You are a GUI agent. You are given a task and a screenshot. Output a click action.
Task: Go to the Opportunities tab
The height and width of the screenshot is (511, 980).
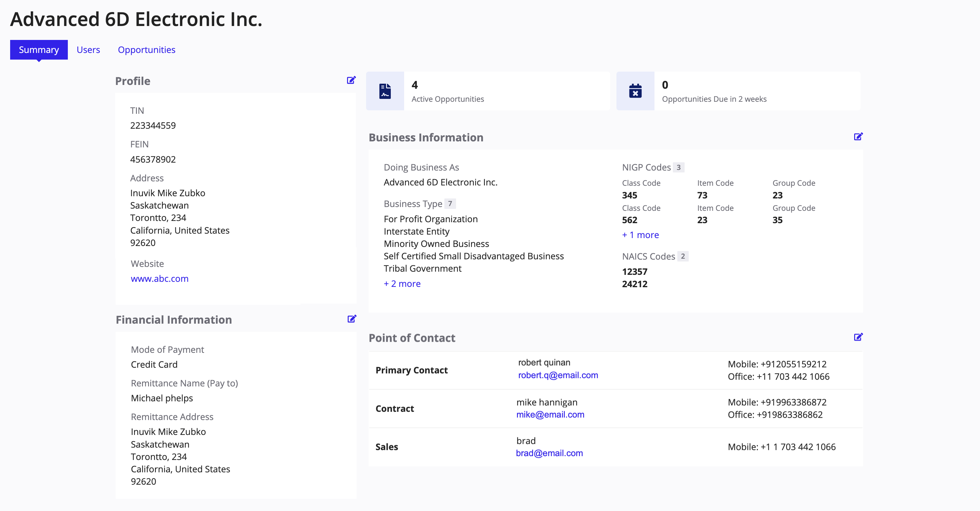point(146,50)
